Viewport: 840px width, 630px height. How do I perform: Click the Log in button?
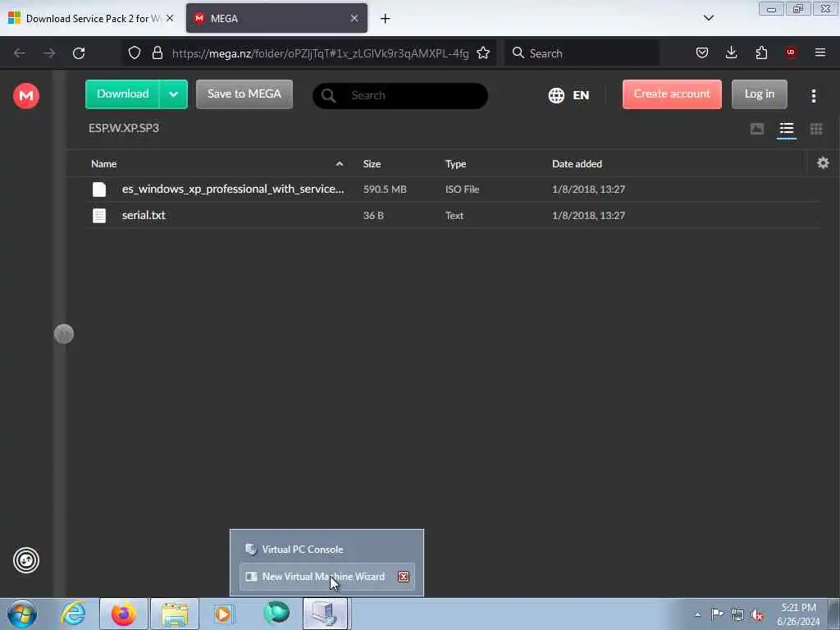pyautogui.click(x=759, y=94)
